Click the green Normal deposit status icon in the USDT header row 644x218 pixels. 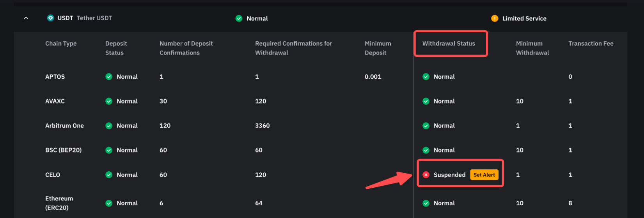239,18
